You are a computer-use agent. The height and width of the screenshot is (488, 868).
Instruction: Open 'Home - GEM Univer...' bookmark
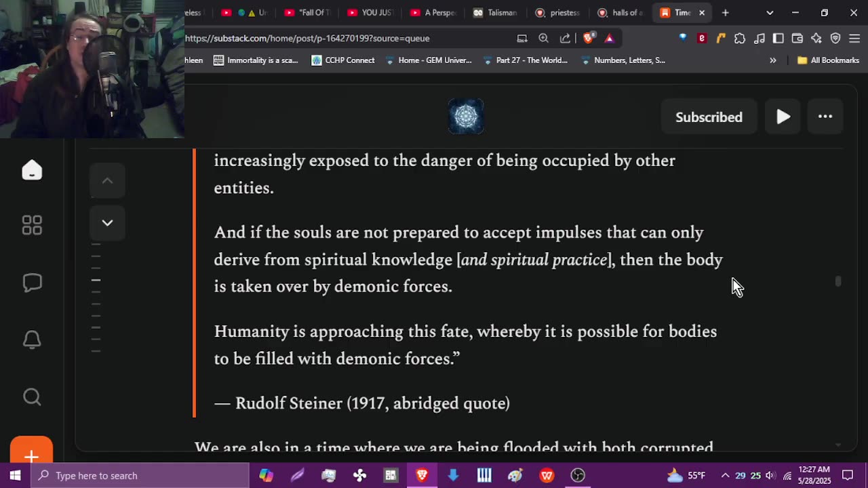pyautogui.click(x=428, y=60)
